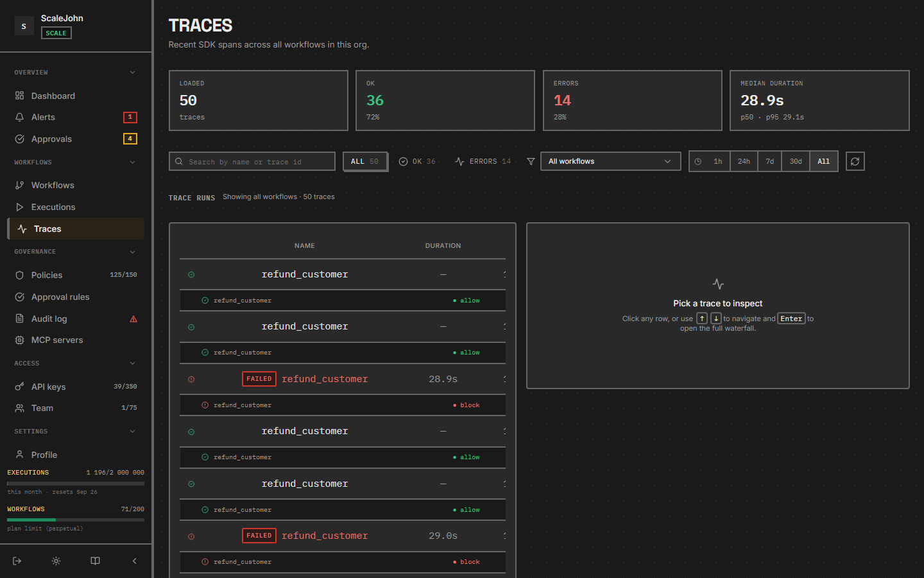
Task: Click the MEDIAN DURATION card
Action: (x=819, y=100)
